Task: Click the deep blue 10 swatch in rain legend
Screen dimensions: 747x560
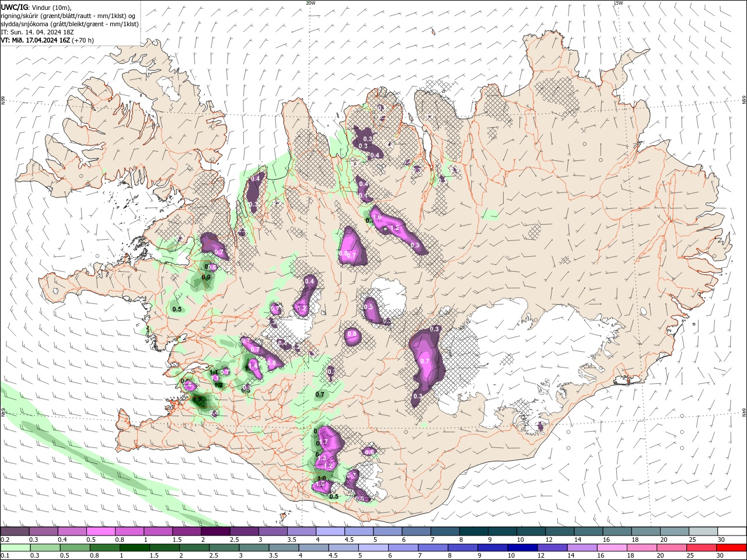Action: [521, 548]
